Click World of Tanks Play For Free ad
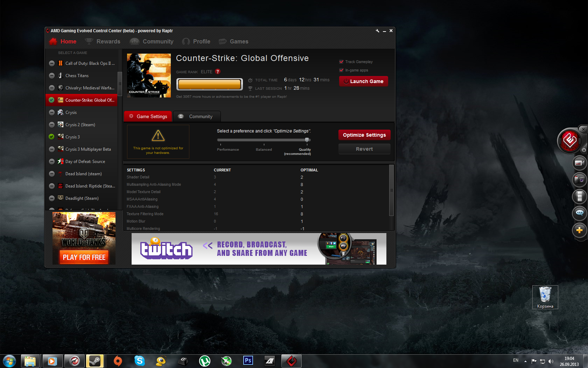The height and width of the screenshot is (368, 588). pos(84,238)
